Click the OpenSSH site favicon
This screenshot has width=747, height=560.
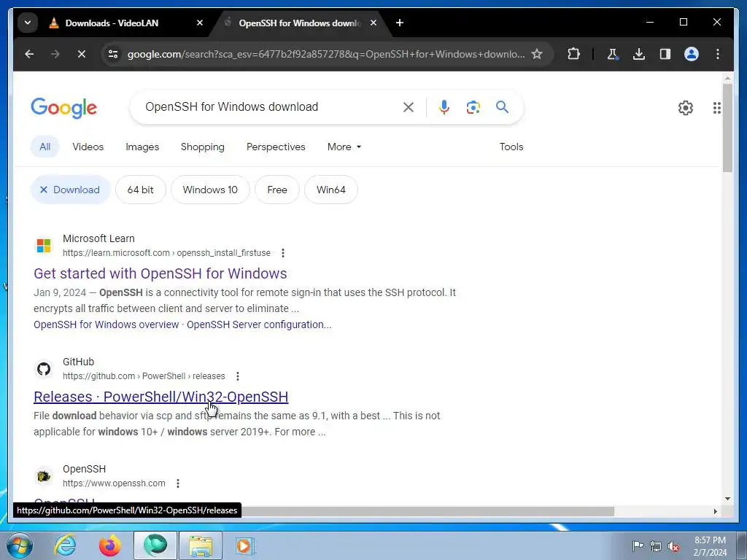[x=44, y=476]
